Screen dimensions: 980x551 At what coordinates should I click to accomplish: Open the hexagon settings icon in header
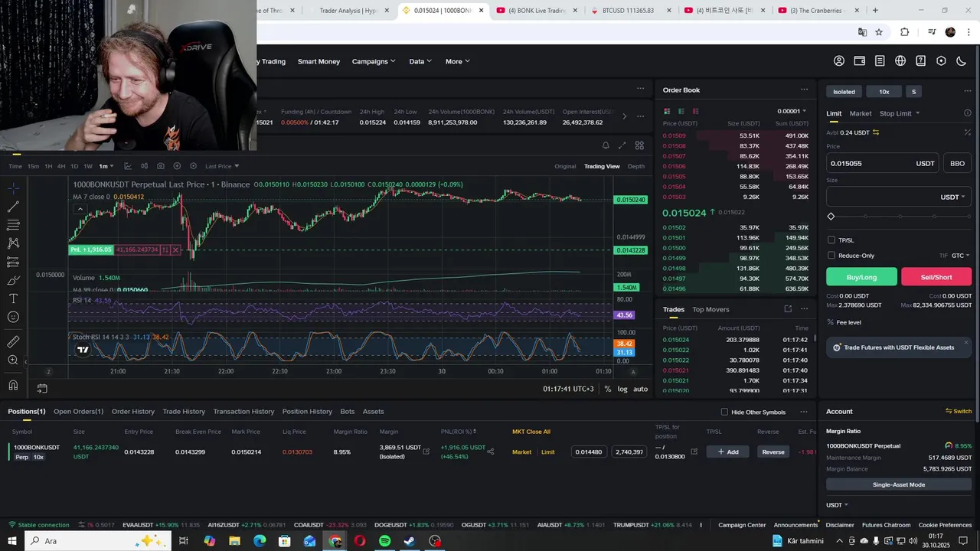pos(941,61)
